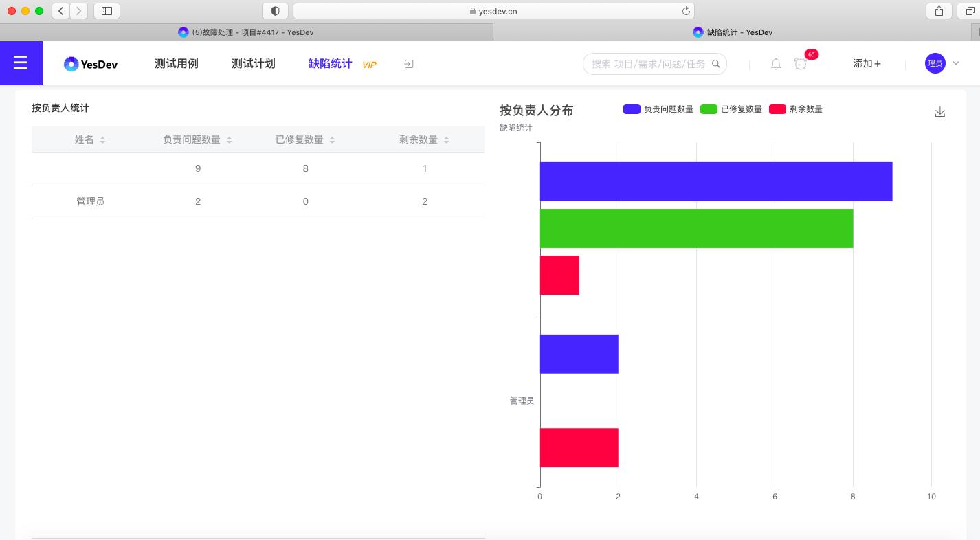Image resolution: width=980 pixels, height=540 pixels.
Task: Click the blue legend color swatch
Action: (631, 109)
